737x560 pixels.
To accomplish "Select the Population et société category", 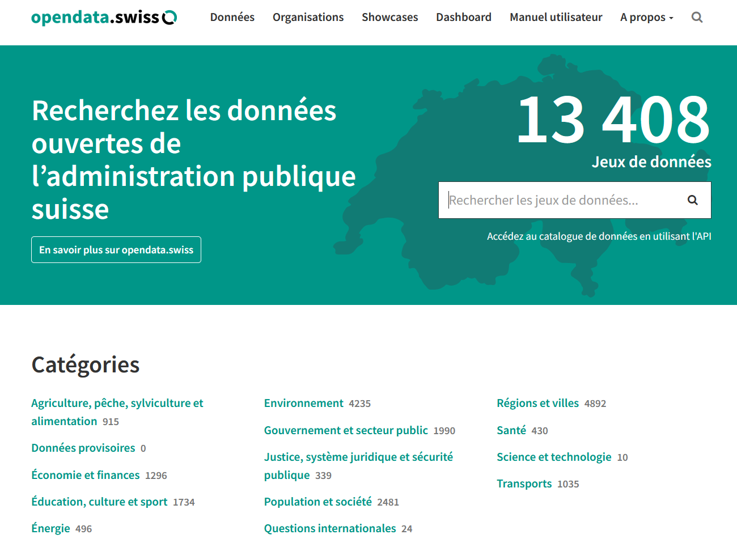I will pos(318,502).
